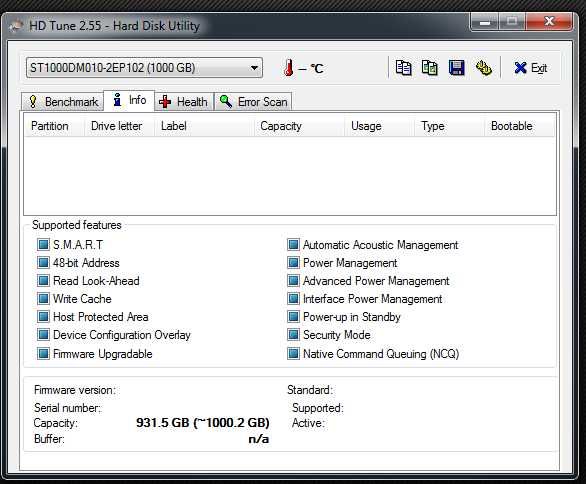
Task: Click the Standard label
Action: click(x=310, y=390)
